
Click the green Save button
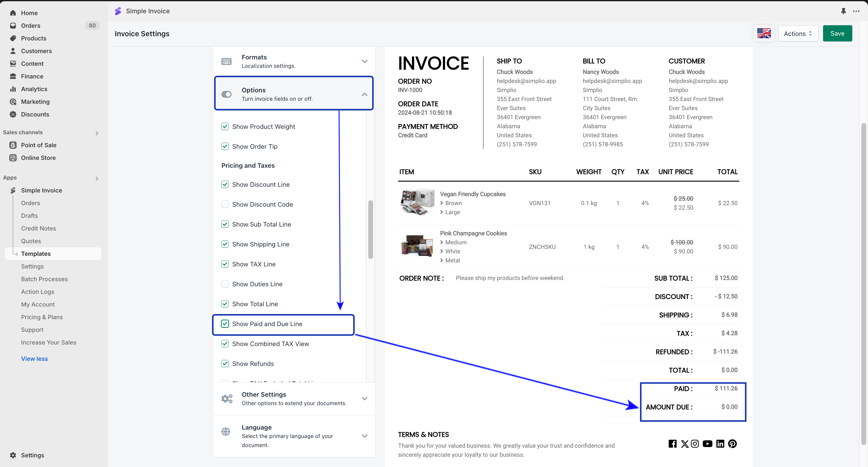[837, 33]
